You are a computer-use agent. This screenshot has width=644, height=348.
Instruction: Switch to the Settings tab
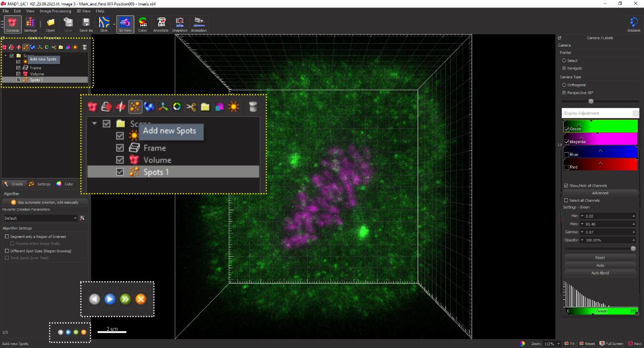pyautogui.click(x=40, y=184)
